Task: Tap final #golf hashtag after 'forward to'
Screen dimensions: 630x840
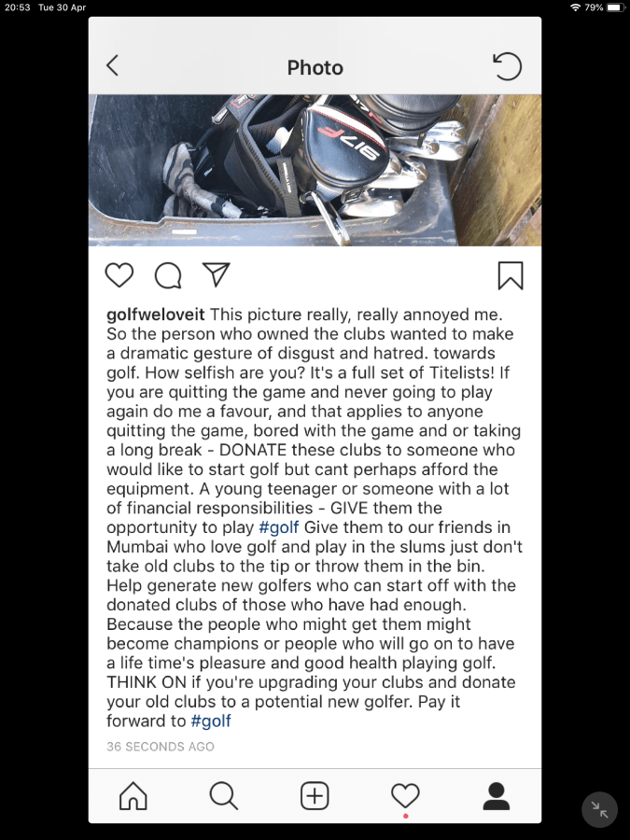Action: tap(211, 721)
